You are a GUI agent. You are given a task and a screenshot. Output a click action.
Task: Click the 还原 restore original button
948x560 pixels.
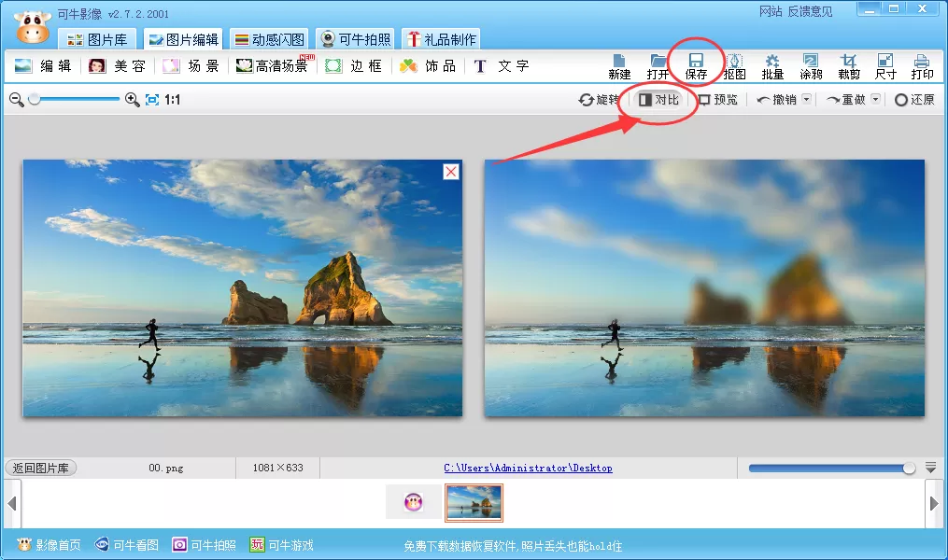[914, 100]
